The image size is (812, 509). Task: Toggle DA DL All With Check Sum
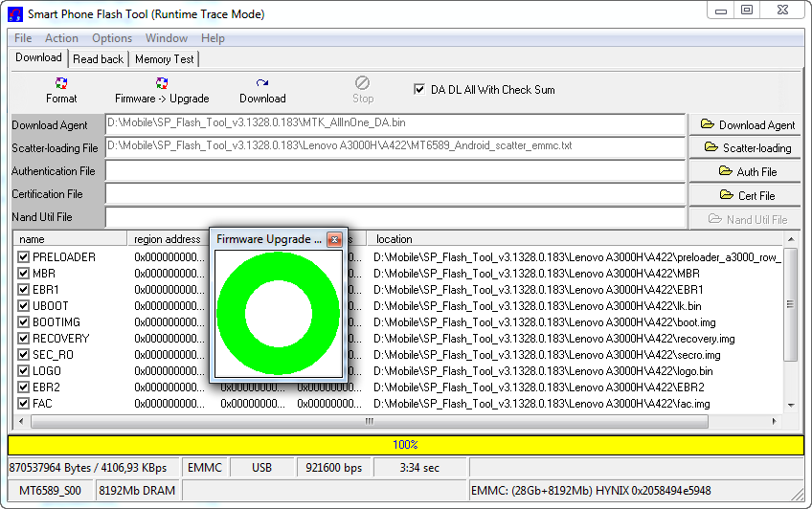point(419,89)
